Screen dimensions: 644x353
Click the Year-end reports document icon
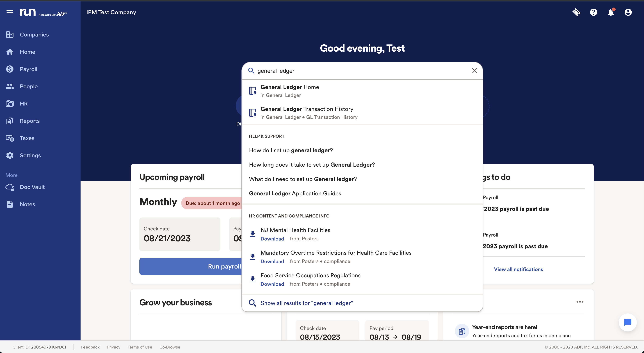(x=462, y=331)
